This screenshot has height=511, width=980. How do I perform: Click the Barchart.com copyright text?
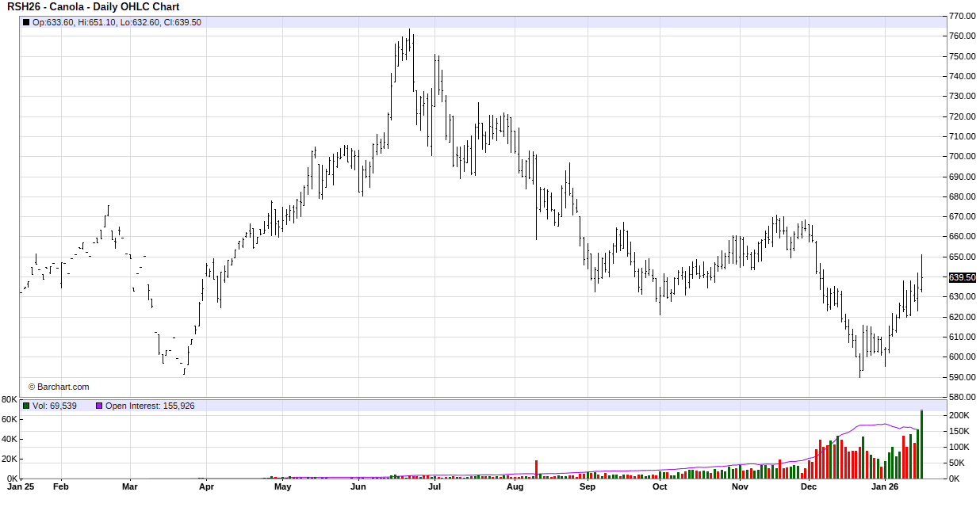59,387
